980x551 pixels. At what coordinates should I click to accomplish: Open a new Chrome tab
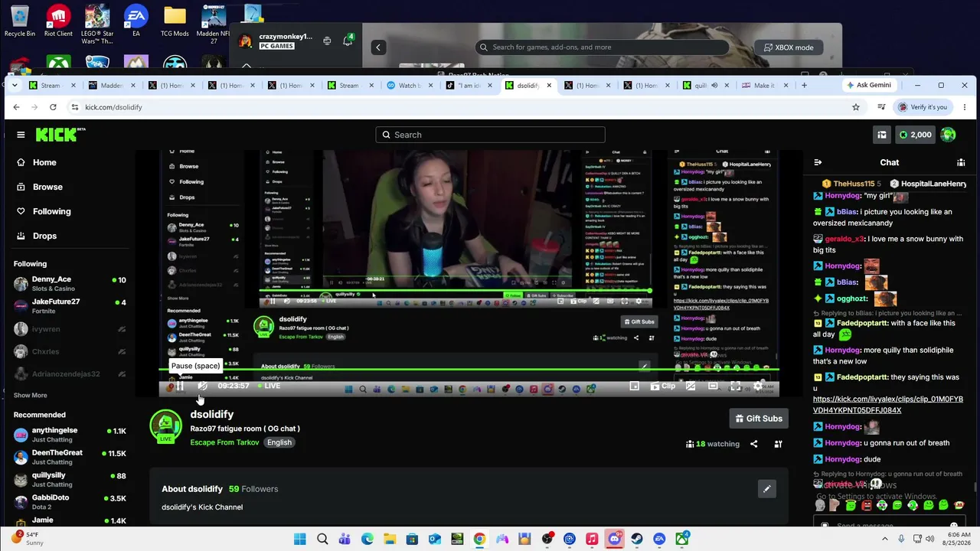click(804, 85)
